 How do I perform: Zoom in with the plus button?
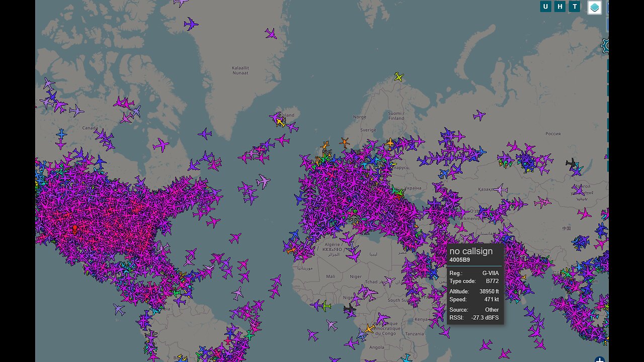(600, 360)
